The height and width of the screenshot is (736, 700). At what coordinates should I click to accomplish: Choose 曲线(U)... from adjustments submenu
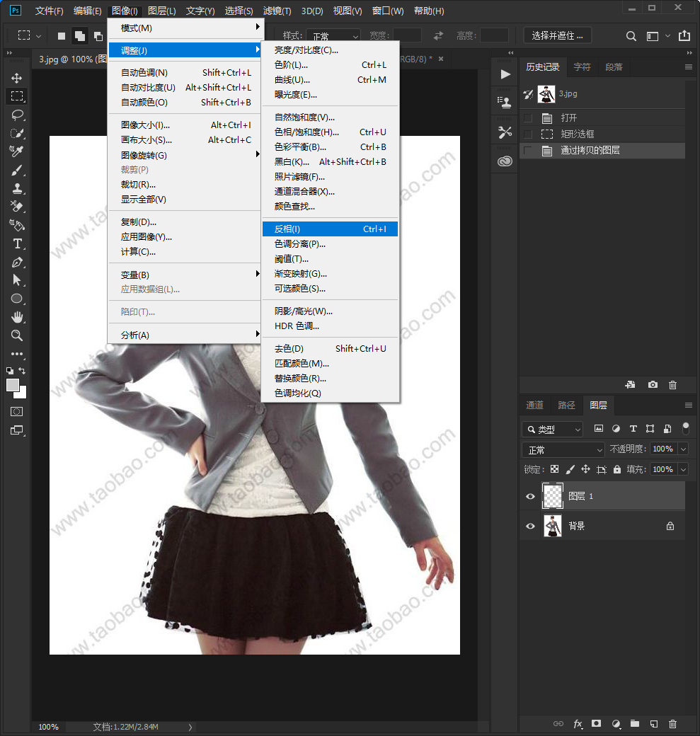[x=330, y=80]
